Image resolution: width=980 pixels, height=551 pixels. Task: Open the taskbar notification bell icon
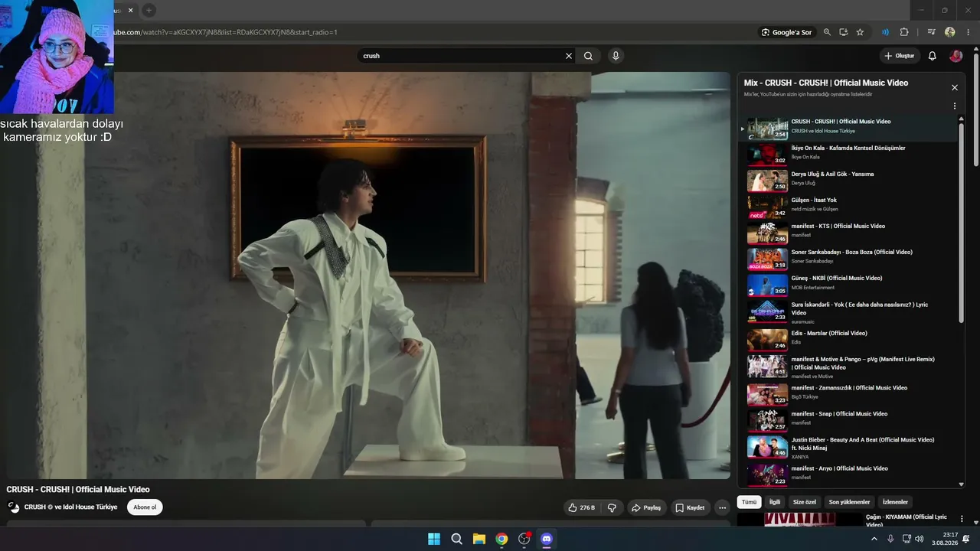[x=966, y=539]
